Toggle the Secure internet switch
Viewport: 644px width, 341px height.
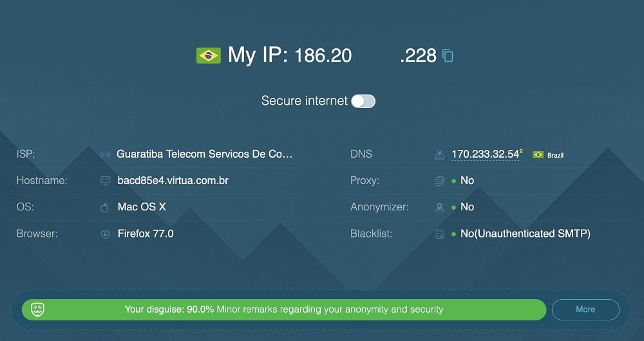click(363, 102)
